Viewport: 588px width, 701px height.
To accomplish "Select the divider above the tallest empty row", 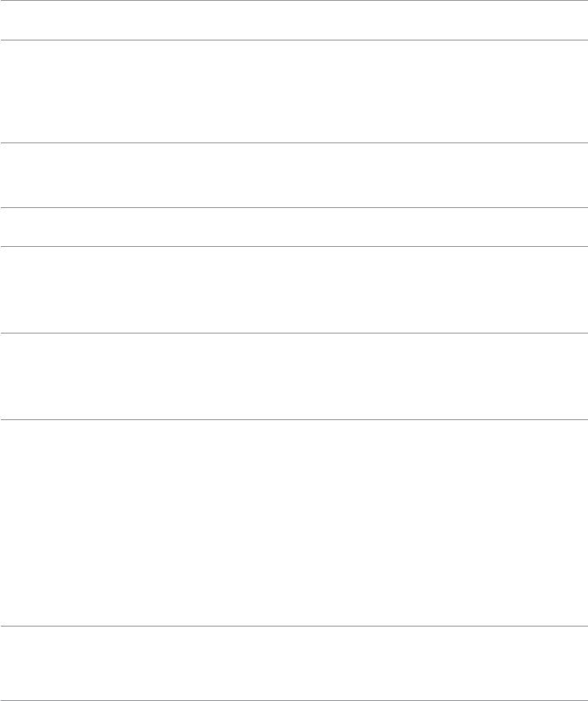I will 294,419.
